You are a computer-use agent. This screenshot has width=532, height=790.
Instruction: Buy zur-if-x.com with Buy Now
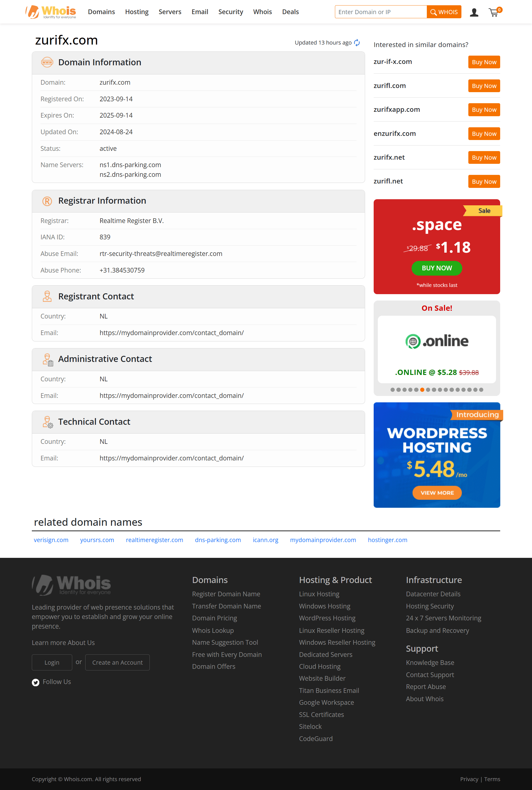484,62
